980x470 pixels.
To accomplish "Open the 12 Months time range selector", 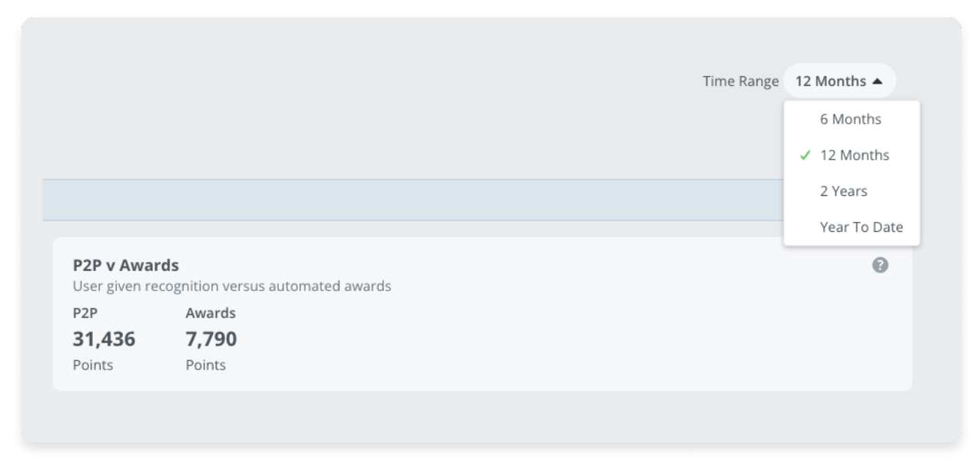I will [x=839, y=81].
